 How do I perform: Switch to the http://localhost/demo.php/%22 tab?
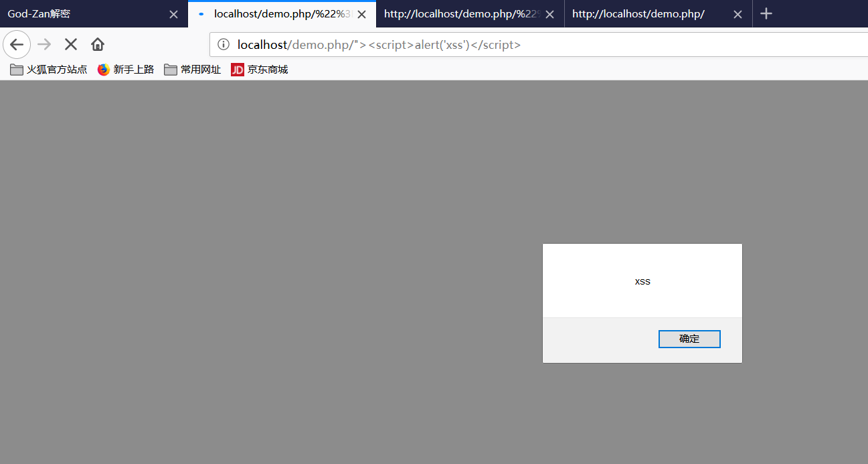tap(462, 14)
